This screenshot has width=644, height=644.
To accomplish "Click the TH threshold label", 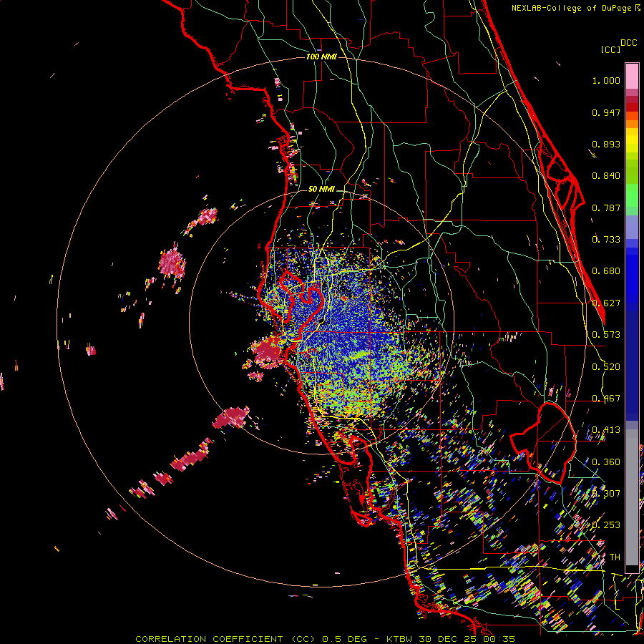I will (615, 557).
